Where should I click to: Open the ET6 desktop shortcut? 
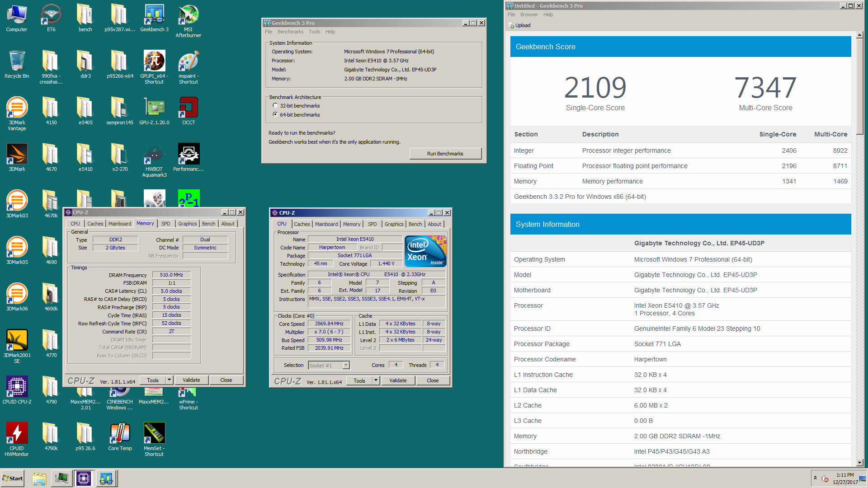pyautogui.click(x=51, y=18)
